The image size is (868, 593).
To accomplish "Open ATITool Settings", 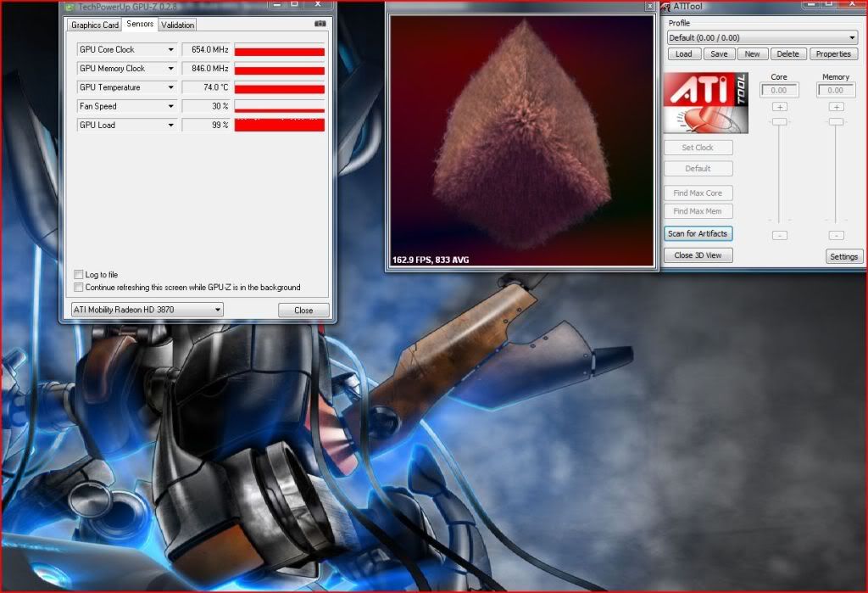I will (x=843, y=256).
